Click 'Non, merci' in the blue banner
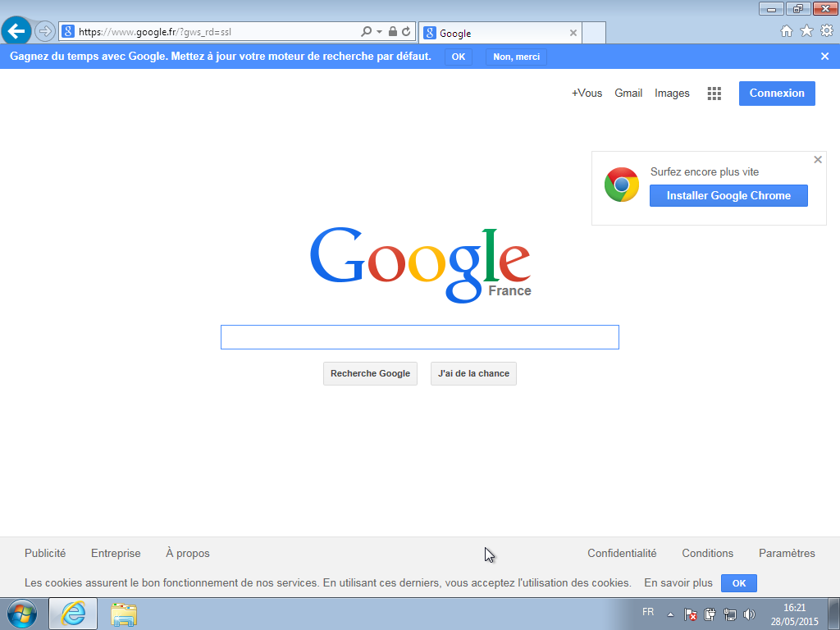Viewport: 840px width, 630px height. click(x=517, y=57)
